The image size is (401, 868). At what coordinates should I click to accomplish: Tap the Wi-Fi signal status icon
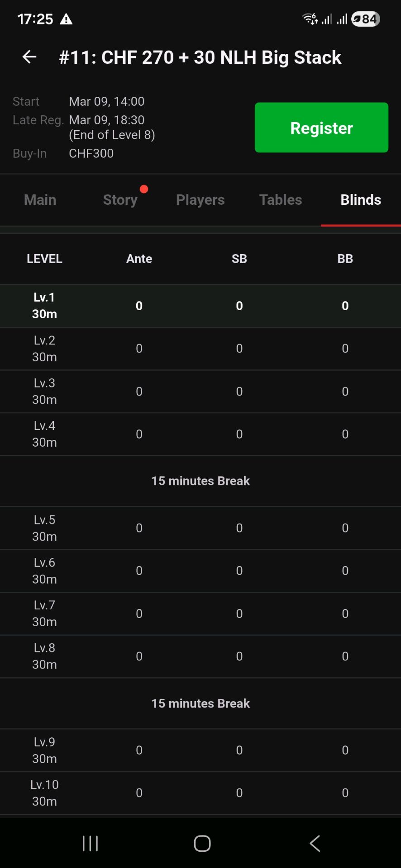click(x=310, y=19)
